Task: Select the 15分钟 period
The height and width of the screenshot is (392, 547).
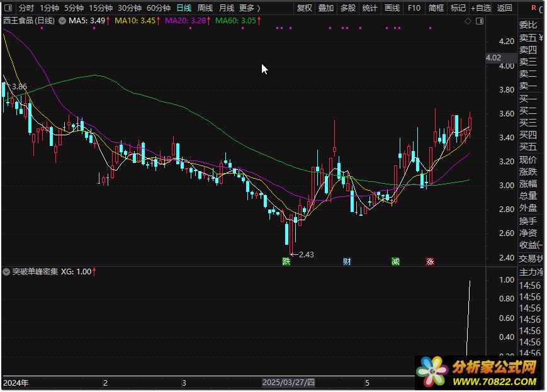Action: (101, 8)
